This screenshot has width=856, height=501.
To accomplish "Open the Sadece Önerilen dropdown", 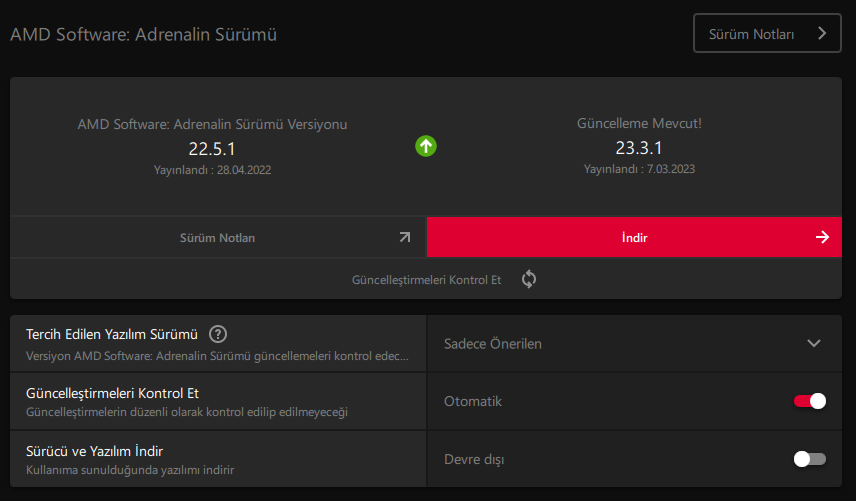I will pos(634,343).
